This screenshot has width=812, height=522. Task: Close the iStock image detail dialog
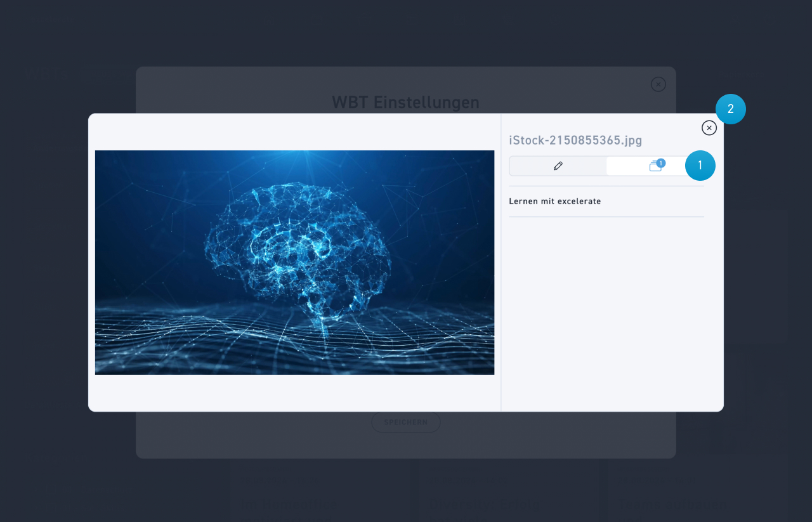(709, 128)
